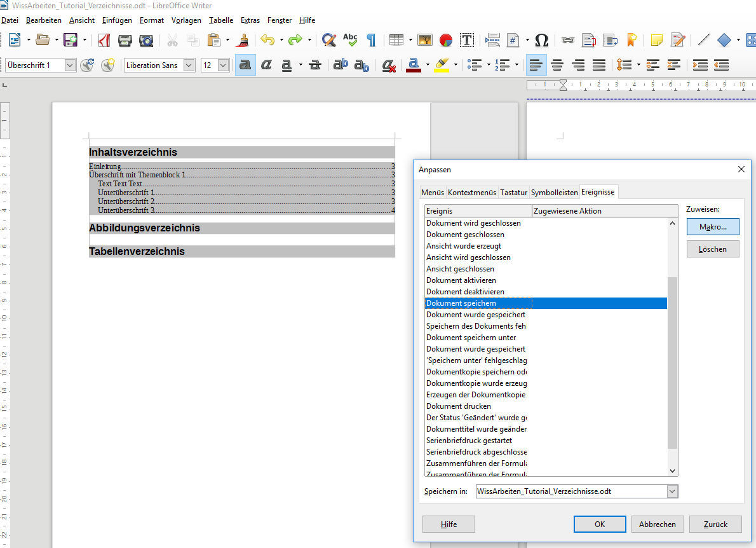The image size is (756, 548).
Task: Open the Extras menu
Action: (x=250, y=20)
